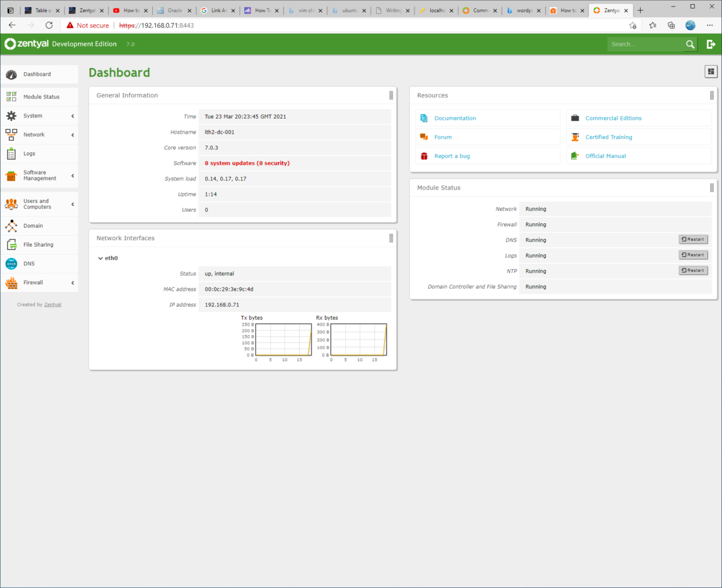Restart the NTP service

tap(693, 270)
